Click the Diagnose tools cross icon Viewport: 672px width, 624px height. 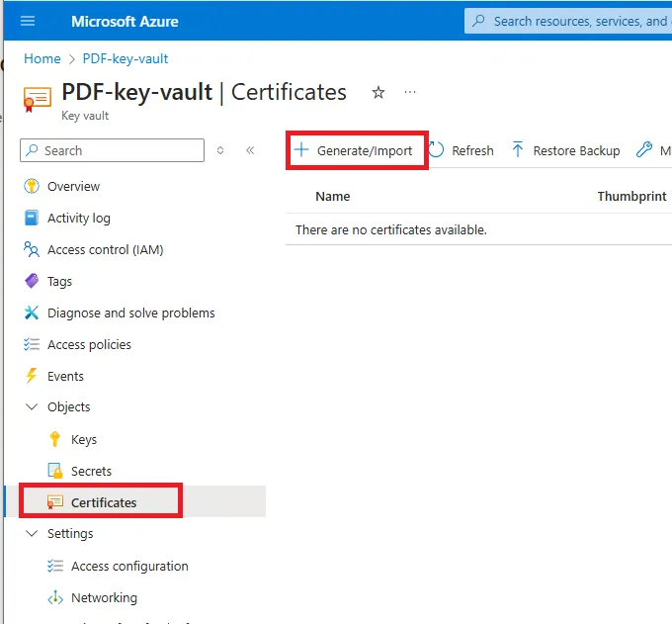point(32,312)
